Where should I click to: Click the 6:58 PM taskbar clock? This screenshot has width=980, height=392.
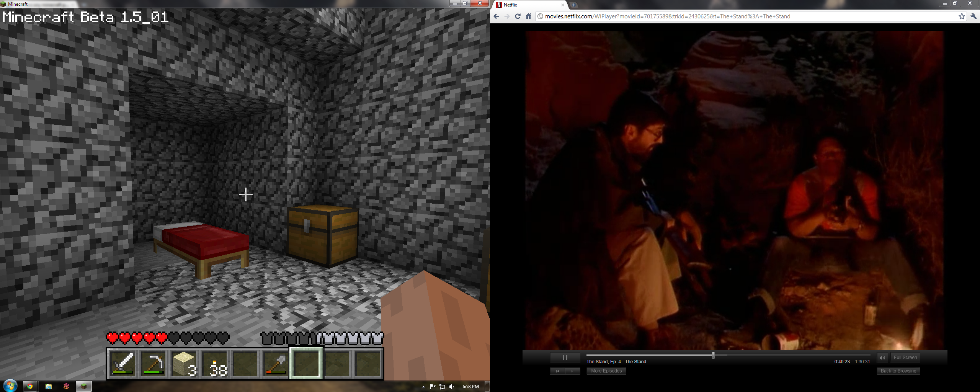pyautogui.click(x=470, y=387)
